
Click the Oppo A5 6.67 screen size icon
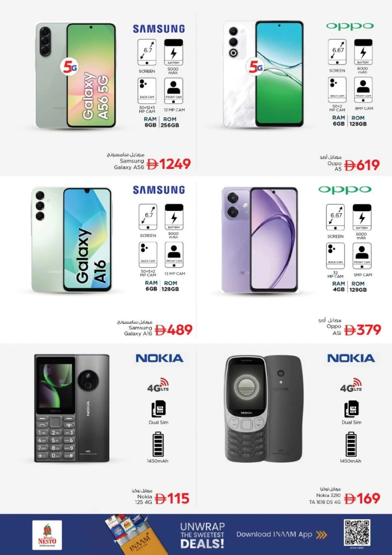point(337,52)
